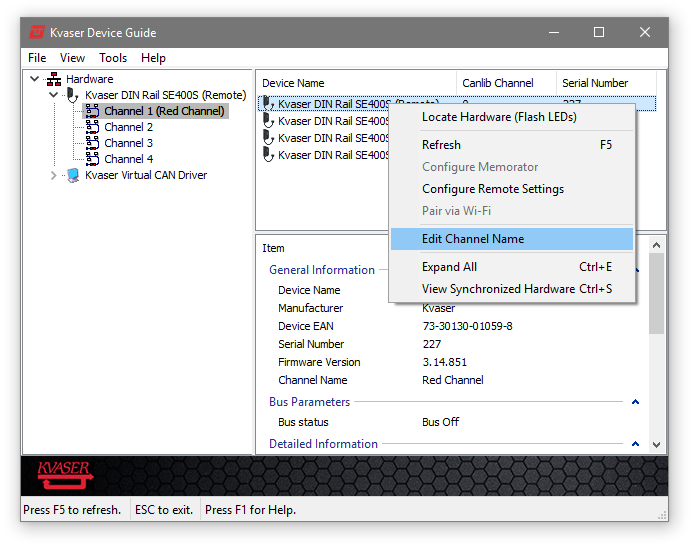
Task: Click the Channel 1 (Red Channel) icon
Action: (x=92, y=111)
